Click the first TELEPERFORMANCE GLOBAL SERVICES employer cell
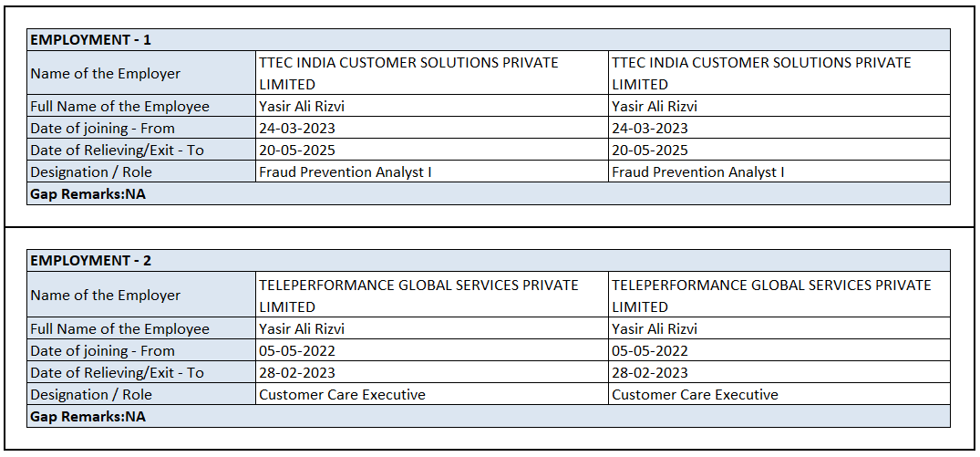This screenshot has width=980, height=457. (418, 296)
